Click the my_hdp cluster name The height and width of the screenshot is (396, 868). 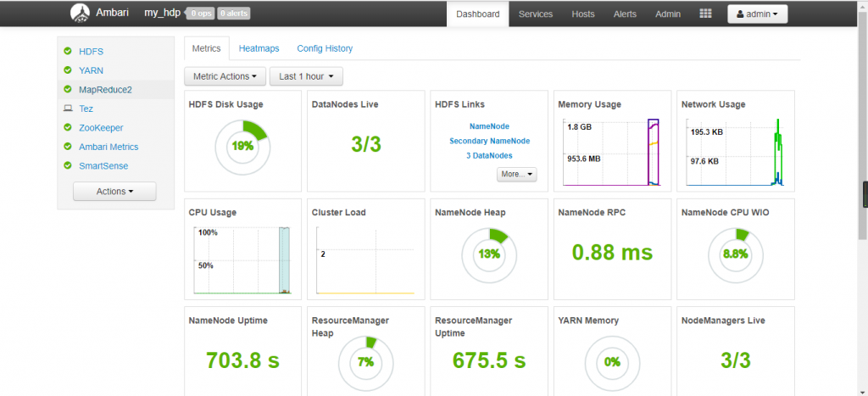[162, 14]
